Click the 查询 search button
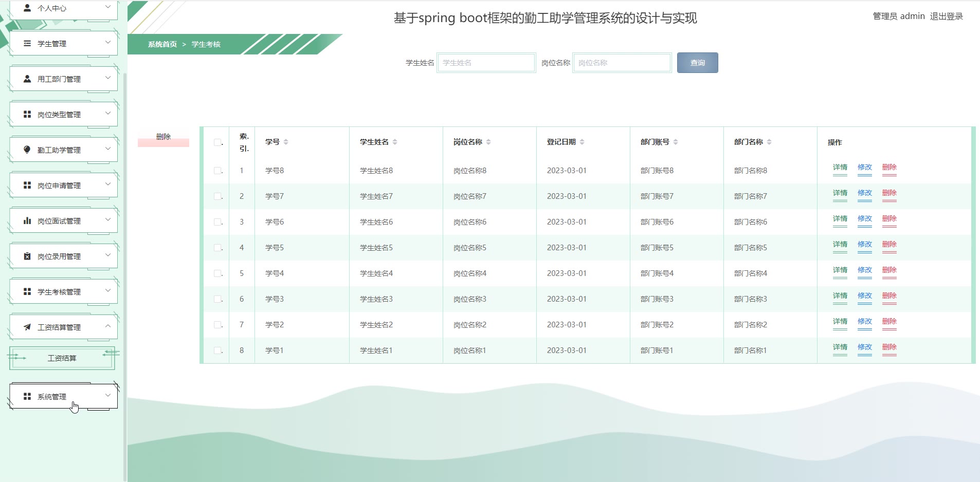 coord(697,63)
